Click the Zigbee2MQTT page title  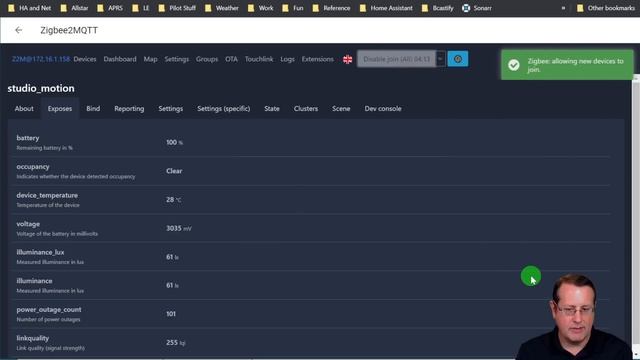[x=69, y=30]
